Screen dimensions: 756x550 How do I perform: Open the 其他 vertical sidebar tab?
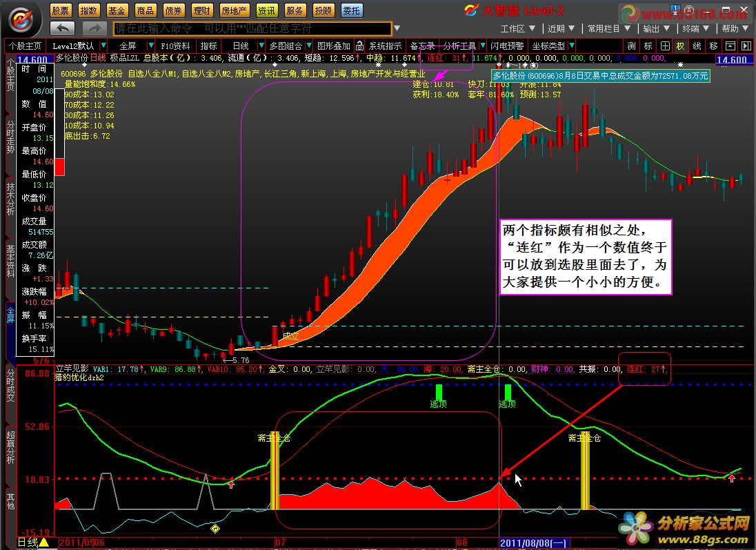pos(10,502)
